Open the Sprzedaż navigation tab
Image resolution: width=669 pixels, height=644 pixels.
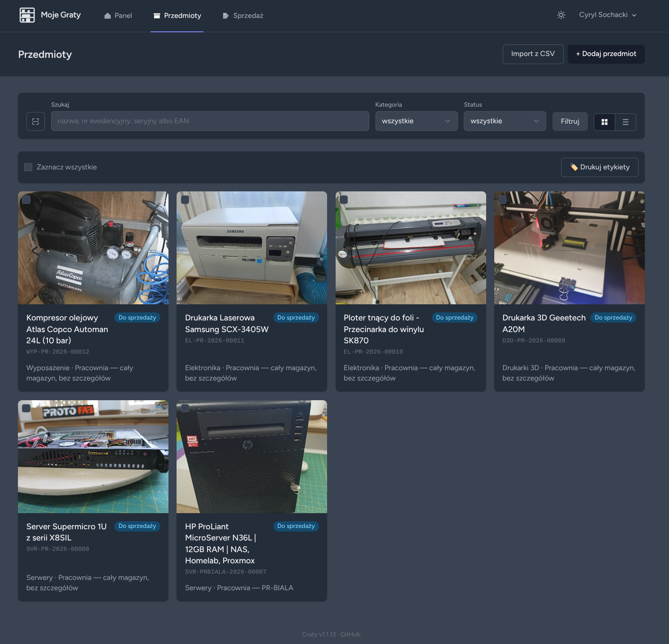[x=243, y=16]
